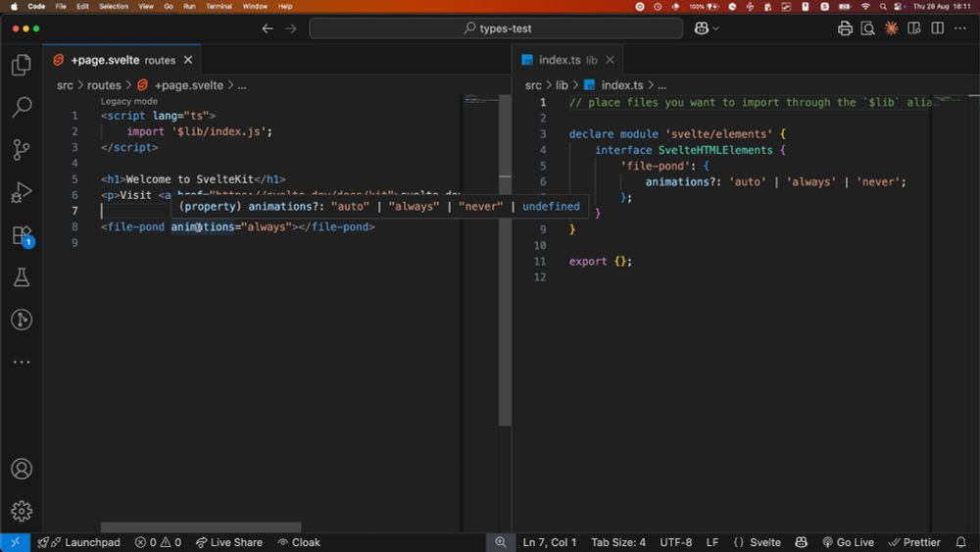Screen dimensions: 980x552
Task: Click Launchpad in status bar
Action: [x=78, y=542]
